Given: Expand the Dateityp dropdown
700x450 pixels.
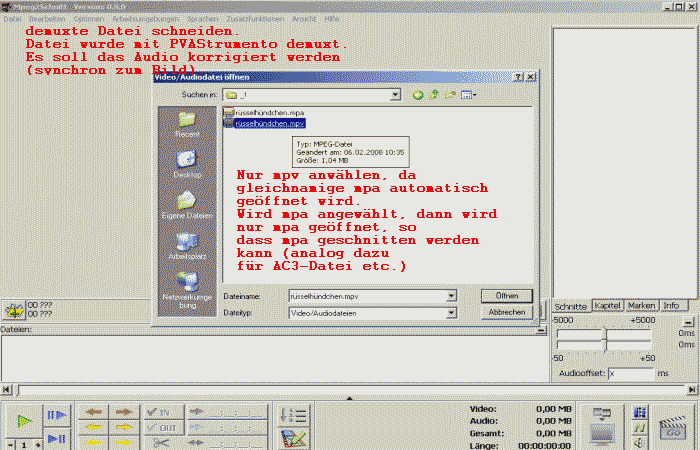Looking at the screenshot, I should 452,313.
